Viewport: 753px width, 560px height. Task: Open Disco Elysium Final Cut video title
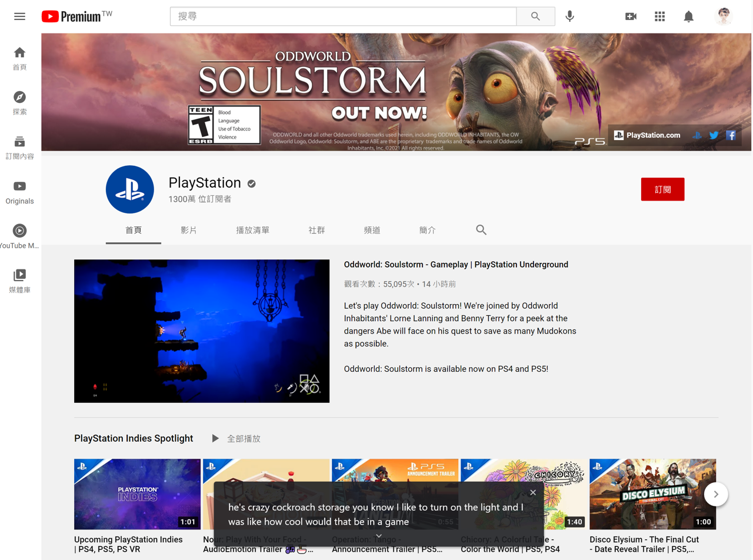644,544
